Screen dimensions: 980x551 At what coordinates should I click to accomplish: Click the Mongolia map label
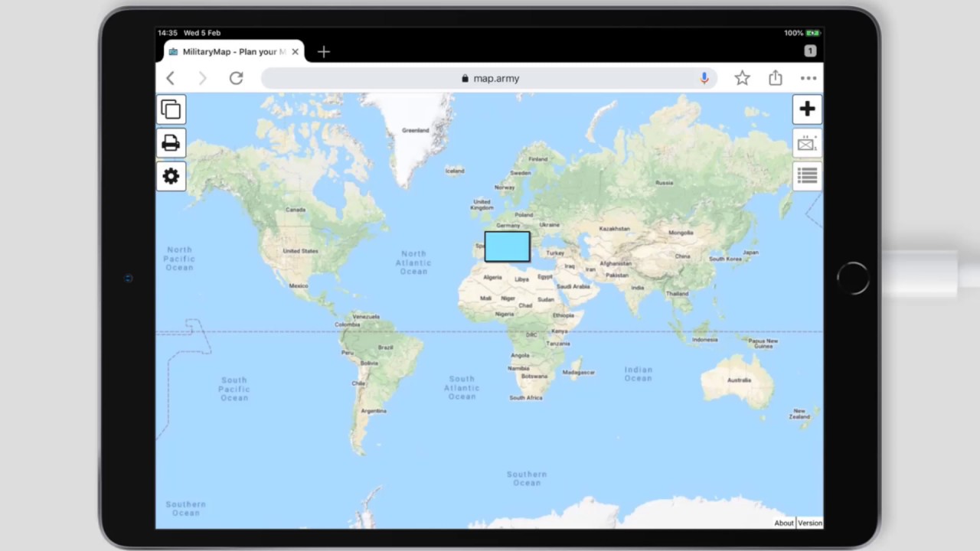click(x=681, y=233)
